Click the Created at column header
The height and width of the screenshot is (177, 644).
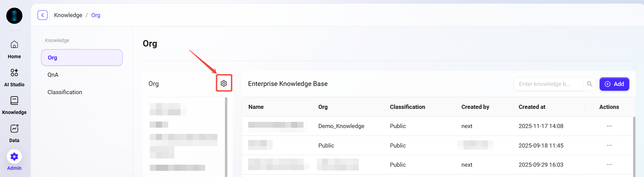pos(532,107)
